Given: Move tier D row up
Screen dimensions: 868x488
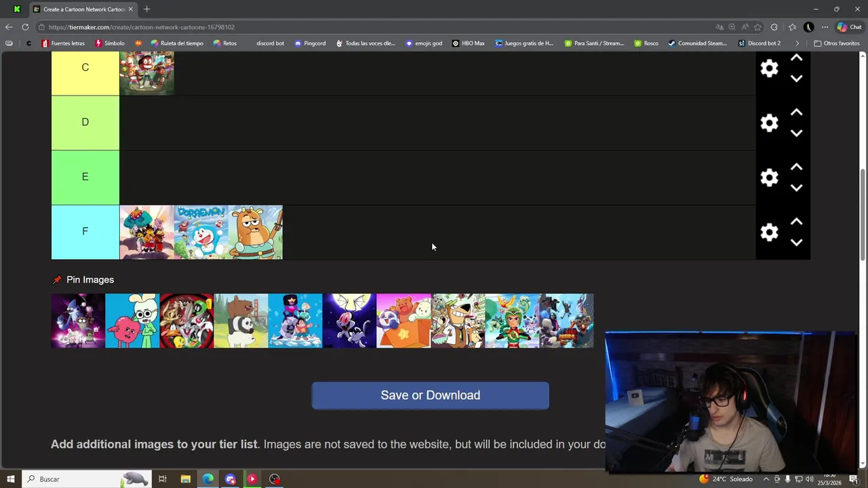Looking at the screenshot, I should pyautogui.click(x=797, y=113).
